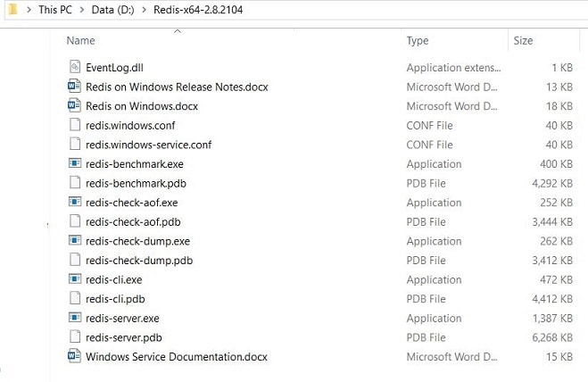This screenshot has width=588, height=382.
Task: Select the redis-check-aof.exe application icon
Action: tap(75, 202)
